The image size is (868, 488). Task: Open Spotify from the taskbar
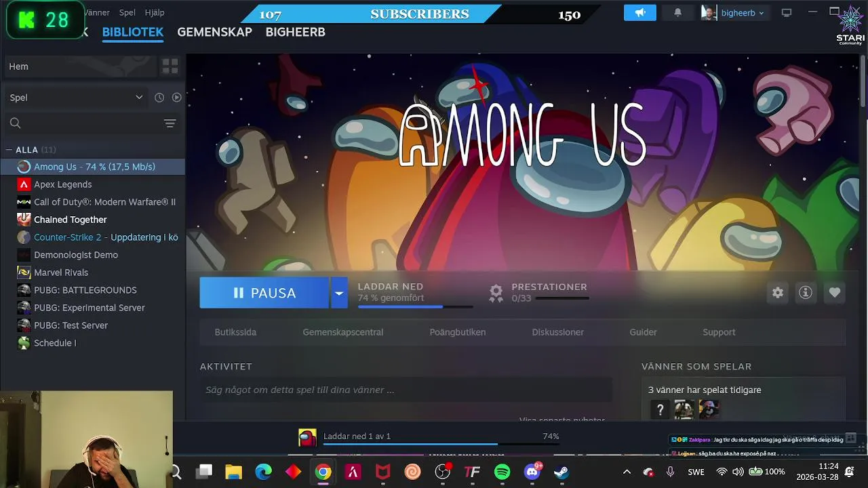(x=502, y=472)
